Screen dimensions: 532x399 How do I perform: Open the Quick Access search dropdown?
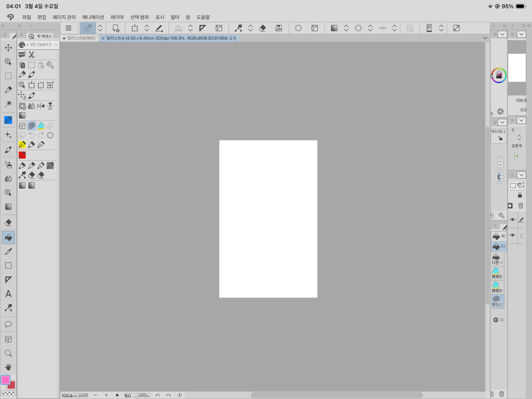(24, 44)
